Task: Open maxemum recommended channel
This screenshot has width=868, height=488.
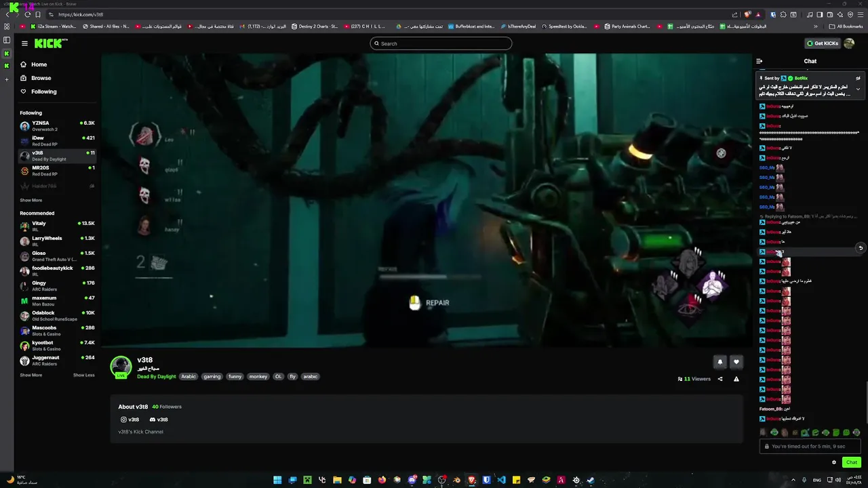Action: (58, 301)
